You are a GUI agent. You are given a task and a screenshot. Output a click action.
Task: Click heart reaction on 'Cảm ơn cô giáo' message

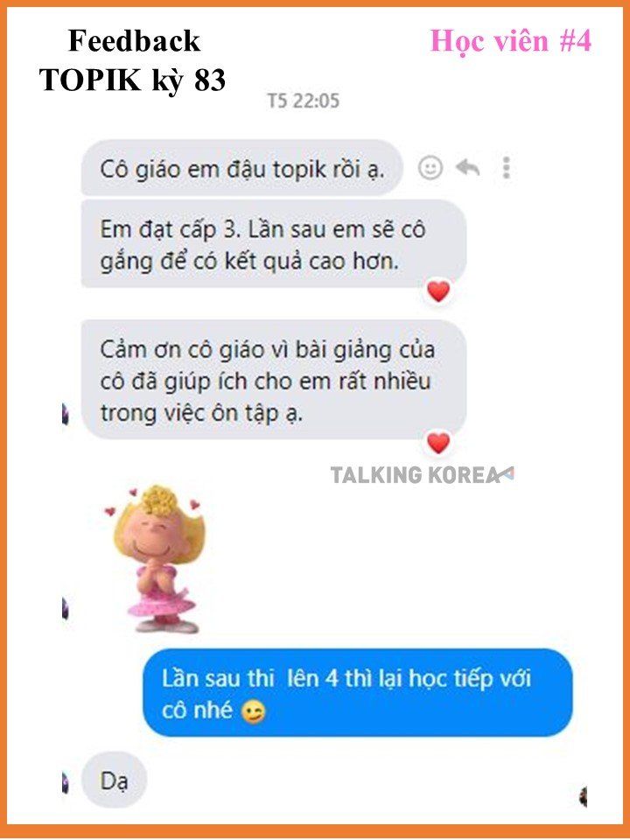tap(438, 443)
